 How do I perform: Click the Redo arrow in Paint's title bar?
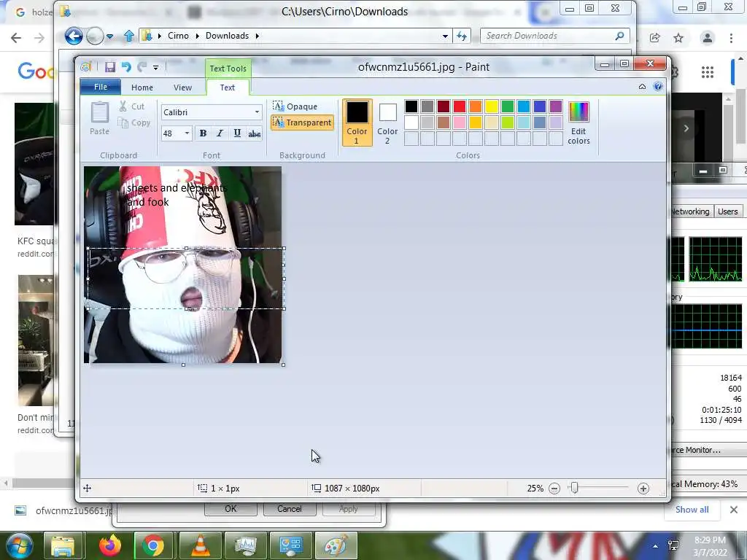[x=142, y=67]
